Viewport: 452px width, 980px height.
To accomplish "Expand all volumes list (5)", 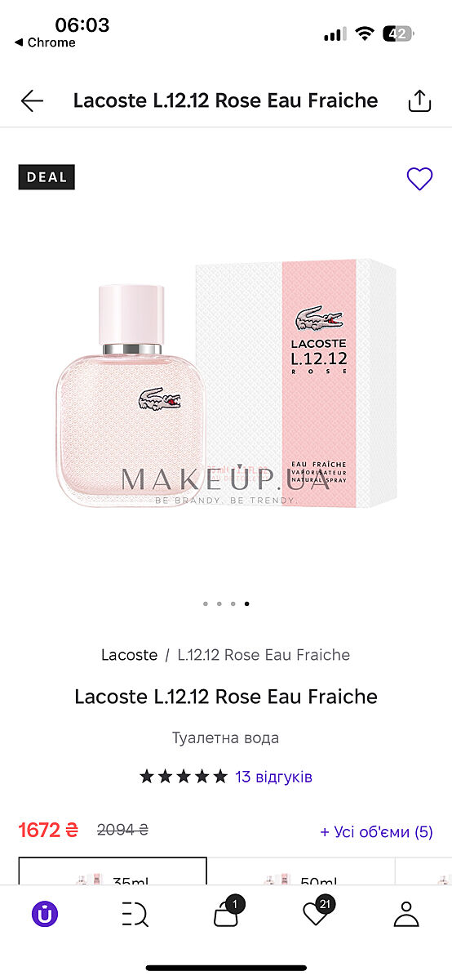I will 376,831.
